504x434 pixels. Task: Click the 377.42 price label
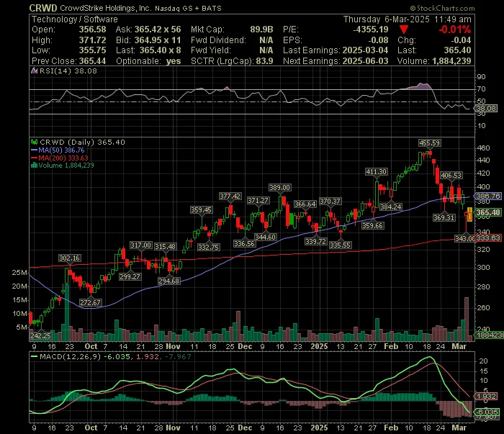230,196
